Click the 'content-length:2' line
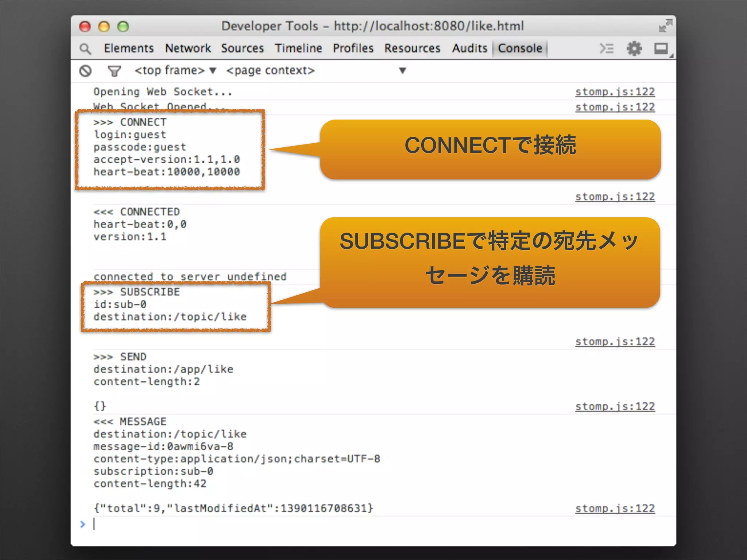The image size is (747, 560). (147, 382)
